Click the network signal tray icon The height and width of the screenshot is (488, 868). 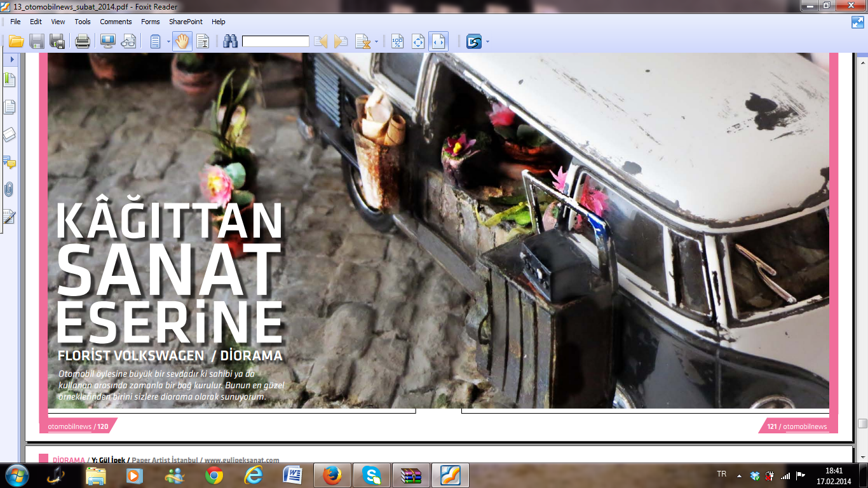[785, 475]
